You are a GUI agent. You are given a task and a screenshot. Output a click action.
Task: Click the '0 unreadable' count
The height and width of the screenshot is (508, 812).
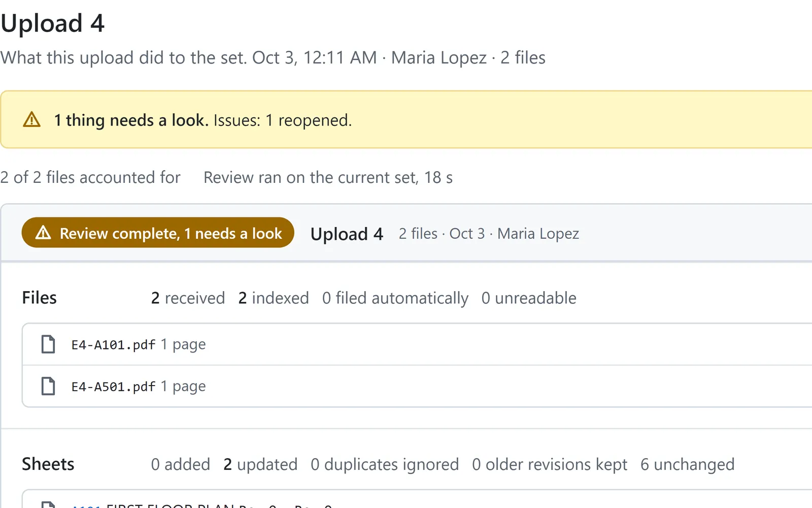pos(529,298)
